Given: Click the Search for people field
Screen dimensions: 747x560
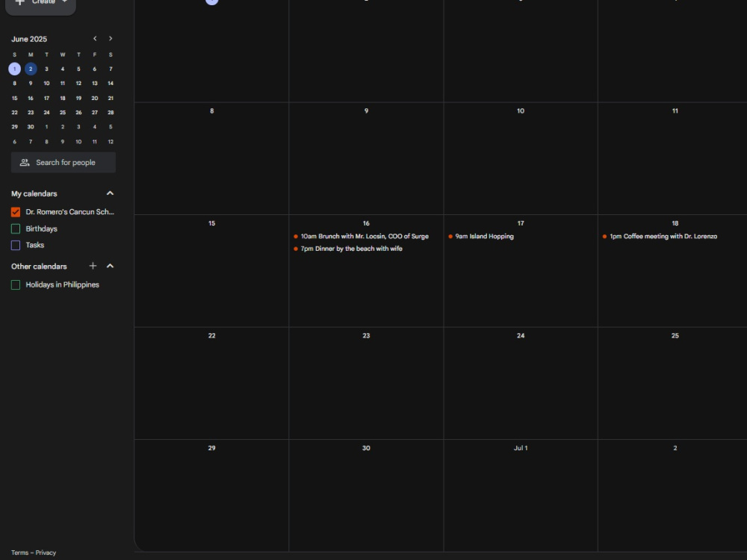Looking at the screenshot, I should pyautogui.click(x=63, y=162).
